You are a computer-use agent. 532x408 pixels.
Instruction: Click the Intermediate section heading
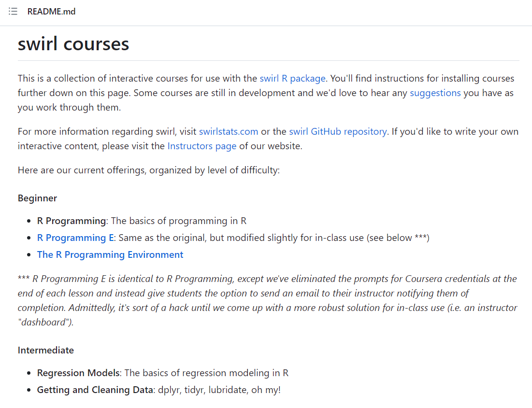pyautogui.click(x=46, y=351)
